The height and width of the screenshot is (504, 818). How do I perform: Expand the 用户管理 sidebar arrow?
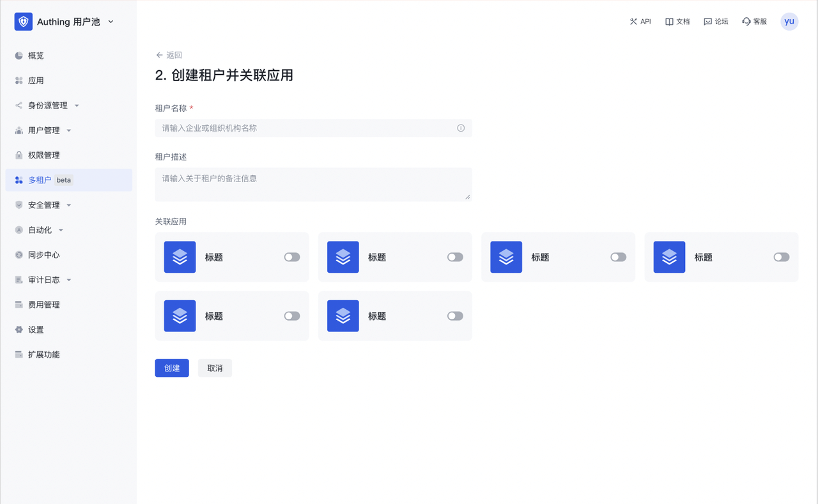(x=69, y=131)
